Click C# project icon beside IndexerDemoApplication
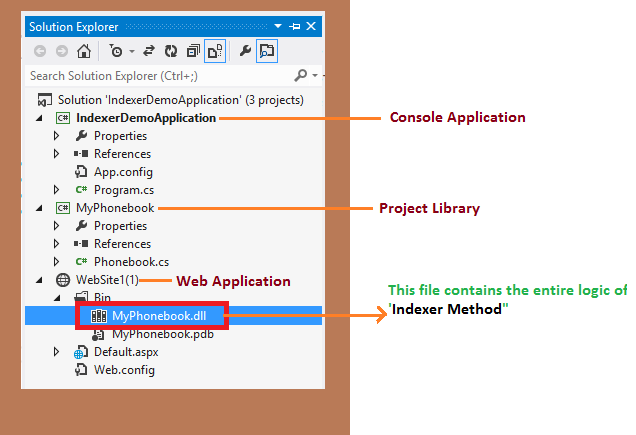 pos(63,118)
